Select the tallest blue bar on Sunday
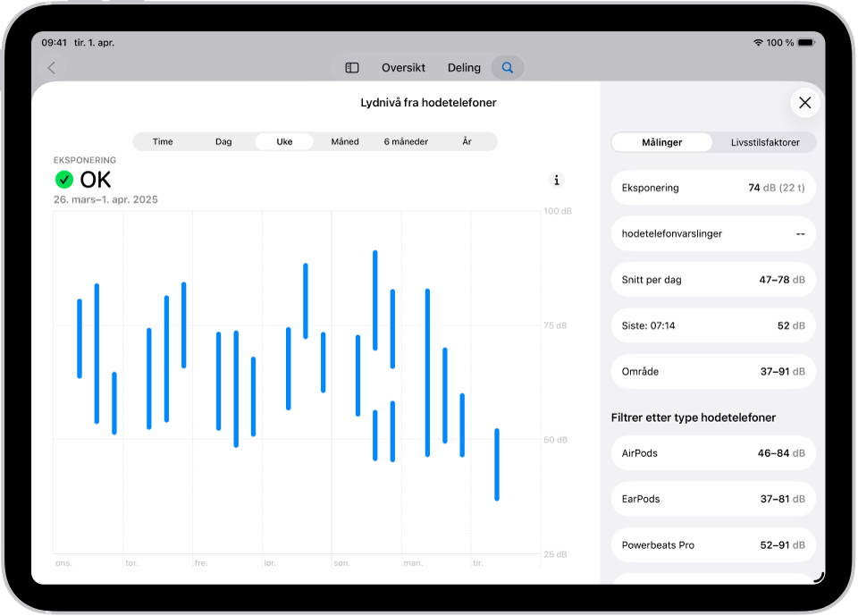This screenshot has width=858, height=616. pyautogui.click(x=374, y=300)
